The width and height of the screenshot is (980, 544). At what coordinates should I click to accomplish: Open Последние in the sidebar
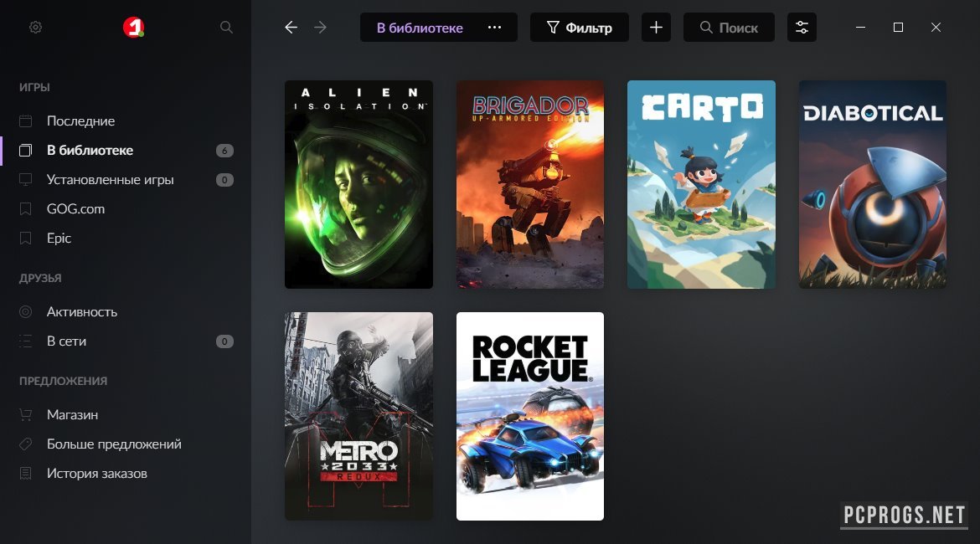point(80,121)
